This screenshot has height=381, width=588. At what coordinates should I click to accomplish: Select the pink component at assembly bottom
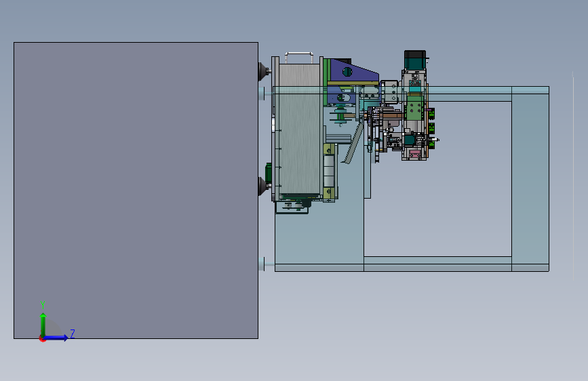(414, 153)
